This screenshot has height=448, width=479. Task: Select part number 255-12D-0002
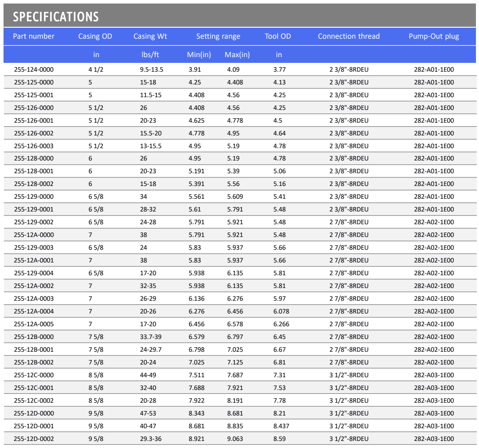33,439
